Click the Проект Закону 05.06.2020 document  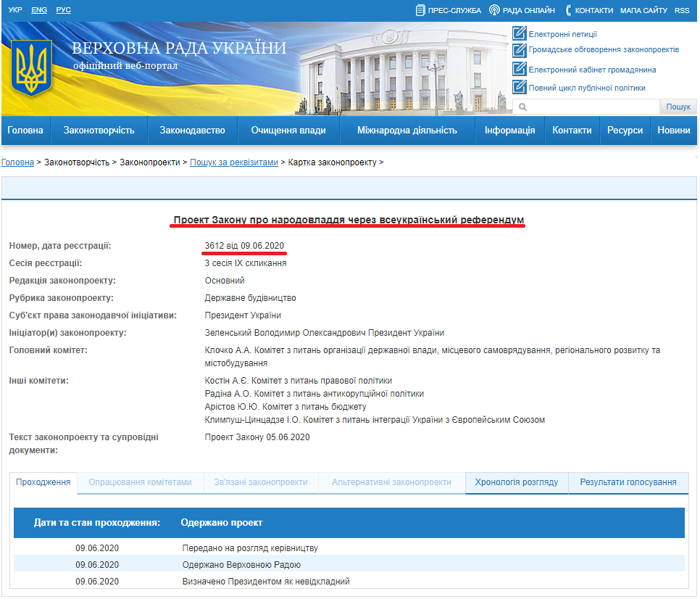(257, 437)
